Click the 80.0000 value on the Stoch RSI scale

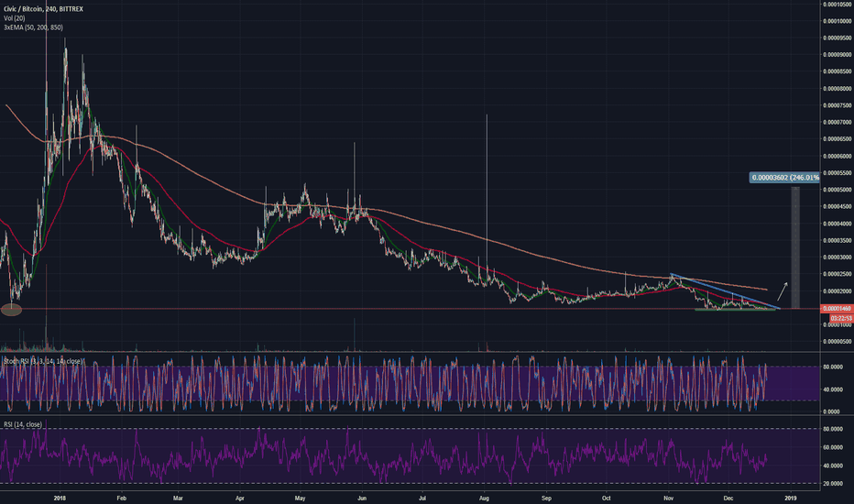[833, 367]
